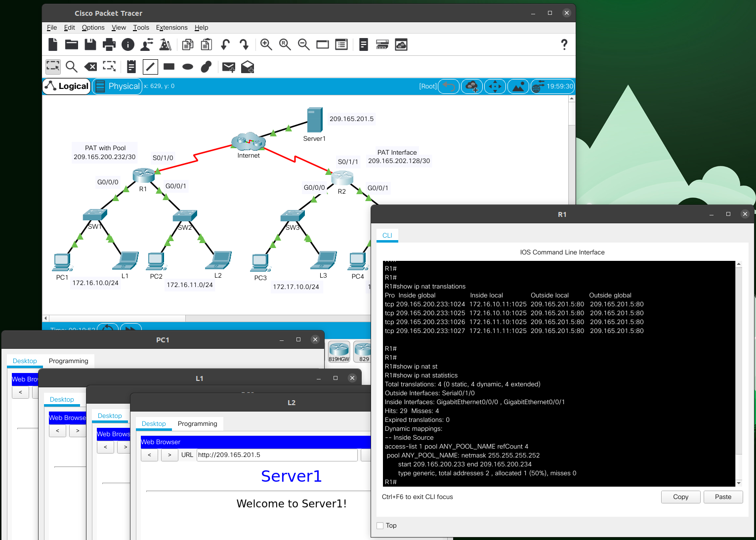
Task: Pick the 819HGW router device
Action: (x=339, y=352)
